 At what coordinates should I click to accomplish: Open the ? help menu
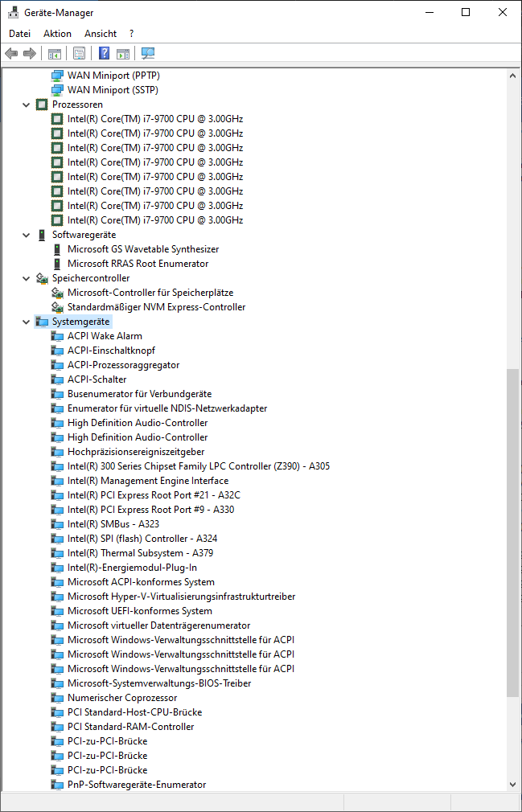tap(132, 34)
